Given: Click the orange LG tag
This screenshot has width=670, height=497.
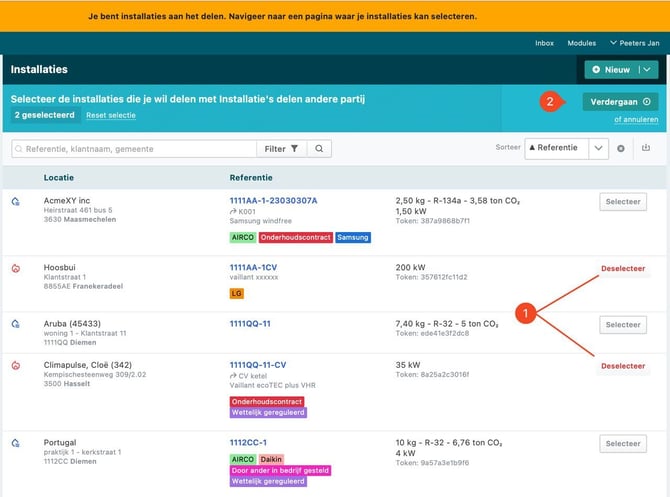Looking at the screenshot, I should pos(236,294).
